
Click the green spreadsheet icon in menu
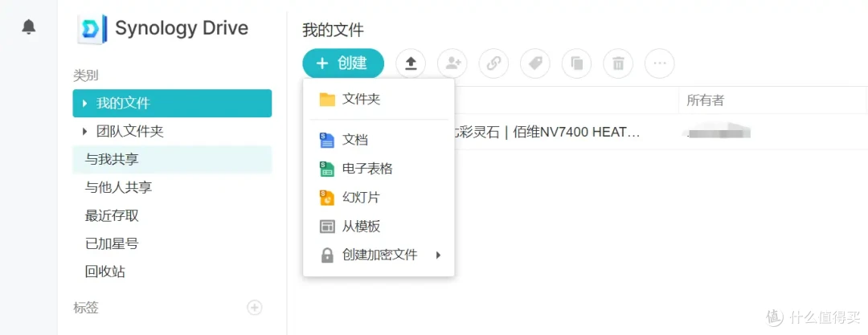click(327, 169)
